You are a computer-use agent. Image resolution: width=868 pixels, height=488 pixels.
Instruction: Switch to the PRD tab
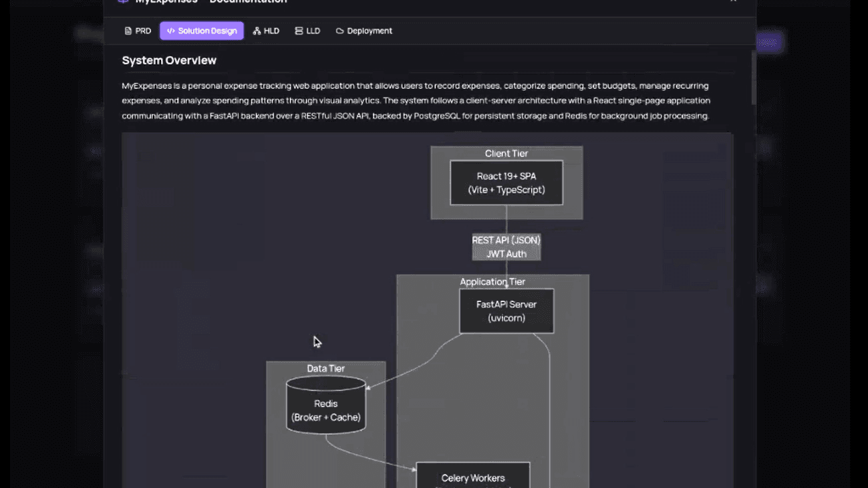(x=138, y=30)
